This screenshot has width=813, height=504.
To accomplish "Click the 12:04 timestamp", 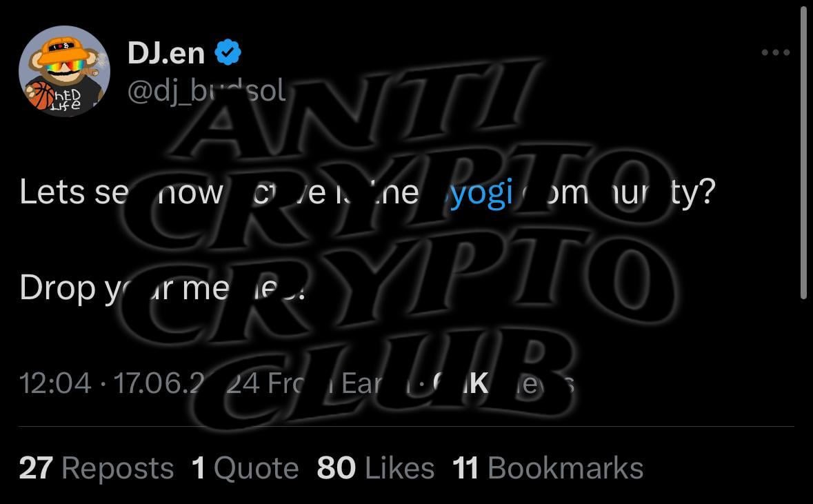I will coord(55,384).
